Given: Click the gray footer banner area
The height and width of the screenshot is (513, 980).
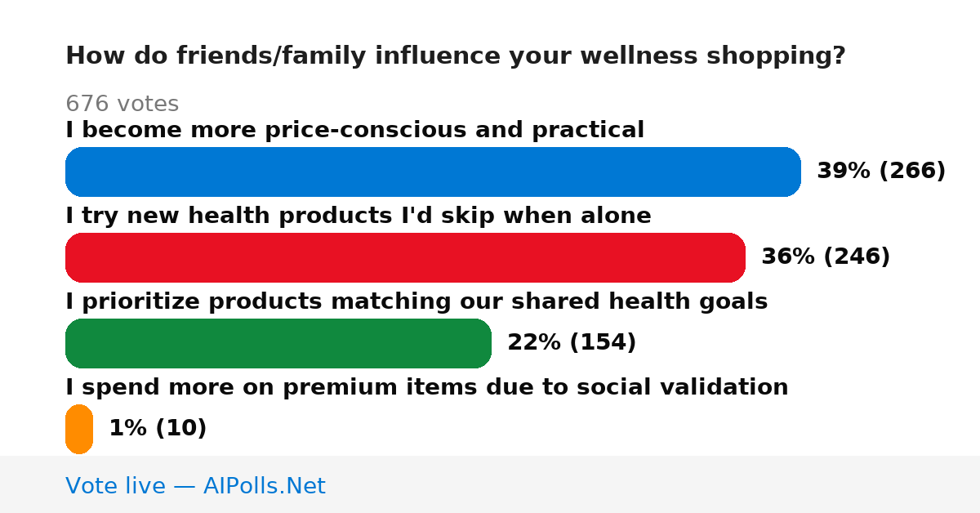Looking at the screenshot, I should (x=490, y=484).
